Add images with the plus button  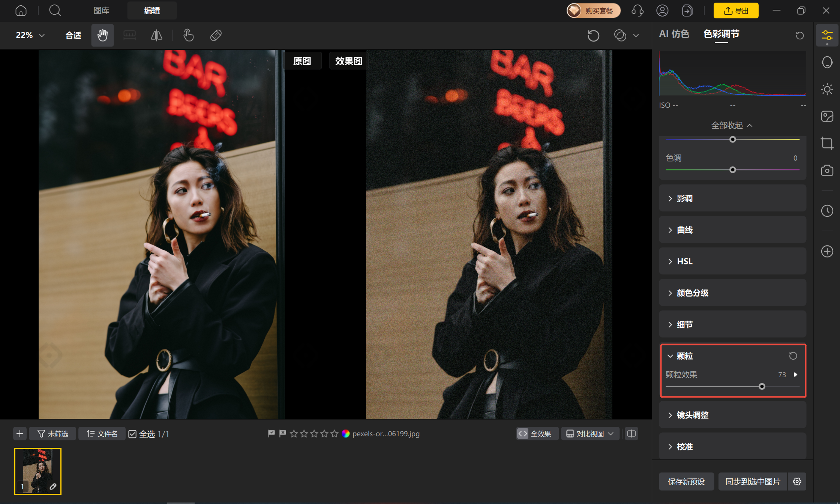(x=20, y=434)
